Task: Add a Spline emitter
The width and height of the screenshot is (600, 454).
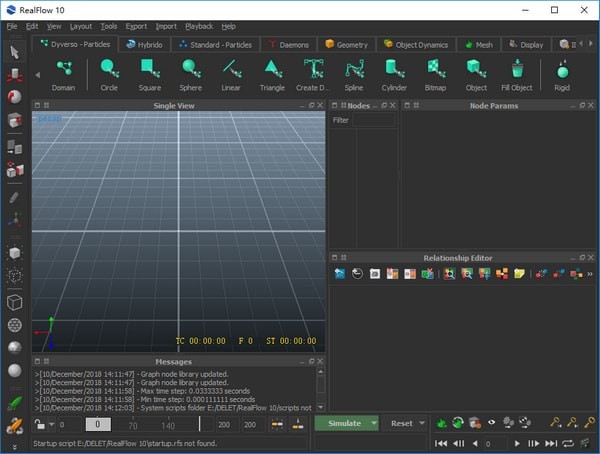Action: [354, 75]
